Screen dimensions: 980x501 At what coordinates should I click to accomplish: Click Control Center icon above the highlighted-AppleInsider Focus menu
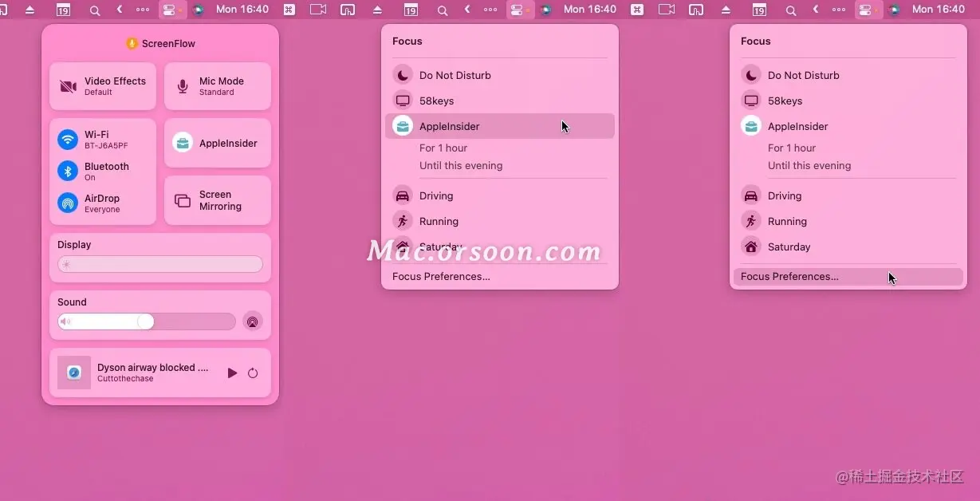point(518,10)
